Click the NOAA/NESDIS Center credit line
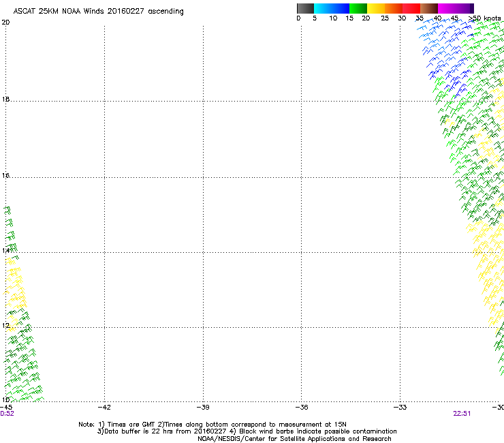 click(x=294, y=439)
